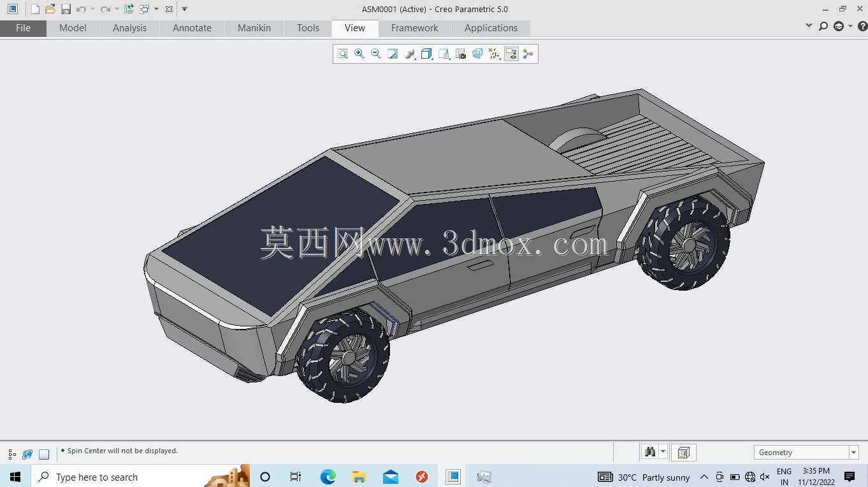
Task: Switch to the Model tab
Action: (73, 28)
